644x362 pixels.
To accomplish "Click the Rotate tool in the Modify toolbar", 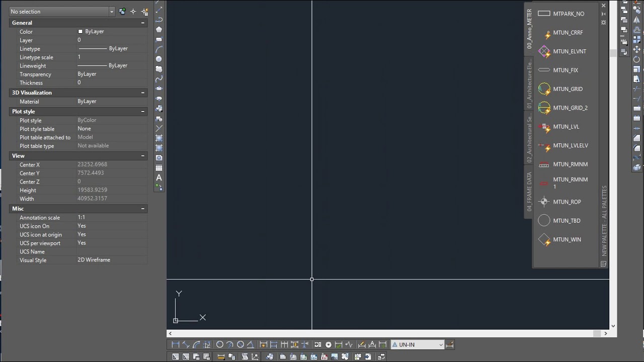I will click(637, 59).
